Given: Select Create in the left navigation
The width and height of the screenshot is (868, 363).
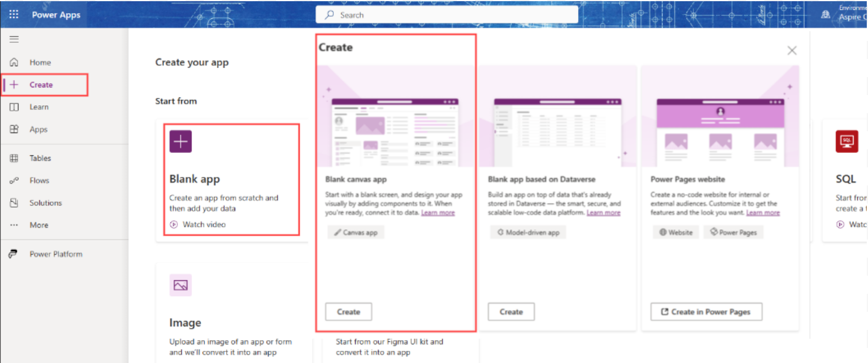Looking at the screenshot, I should 41,85.
